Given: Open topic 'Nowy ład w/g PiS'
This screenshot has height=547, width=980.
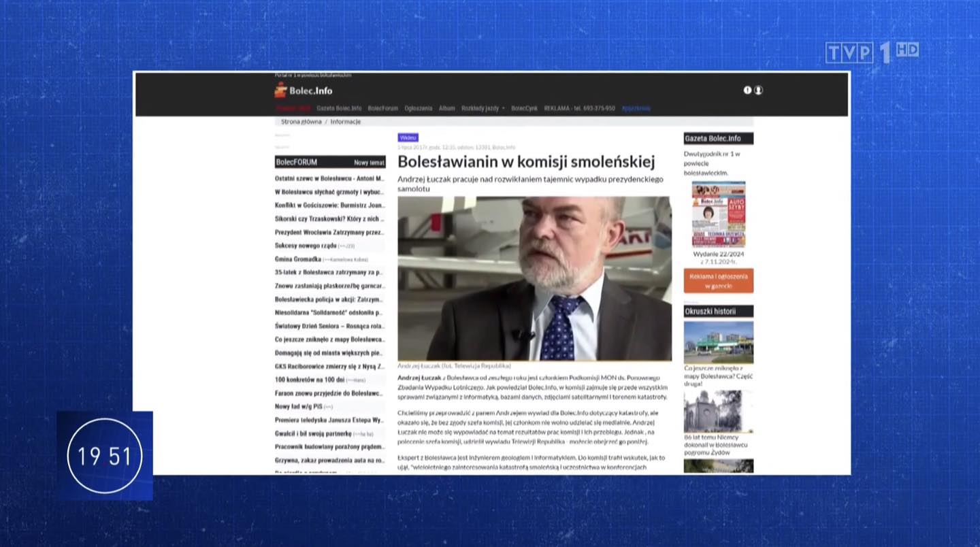Looking at the screenshot, I should [x=299, y=407].
